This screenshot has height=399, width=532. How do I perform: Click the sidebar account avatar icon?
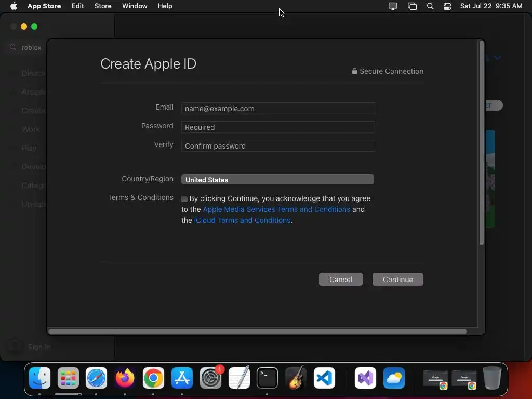[x=15, y=346]
